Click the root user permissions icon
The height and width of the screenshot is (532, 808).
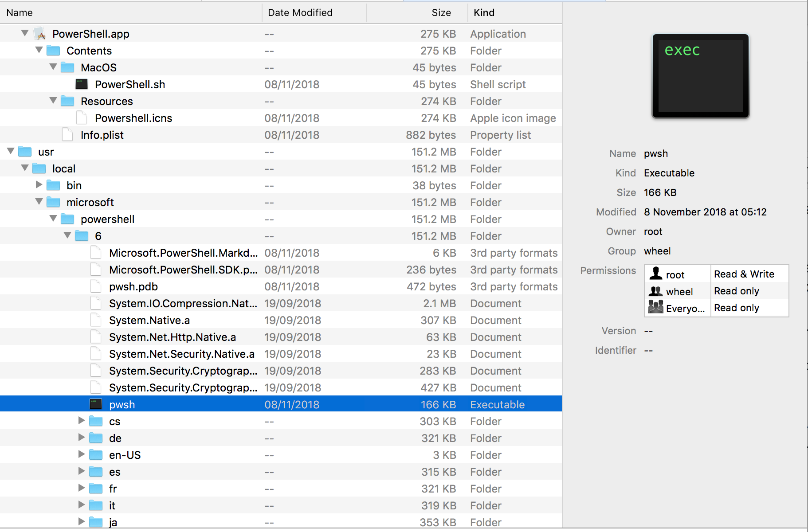[655, 274]
